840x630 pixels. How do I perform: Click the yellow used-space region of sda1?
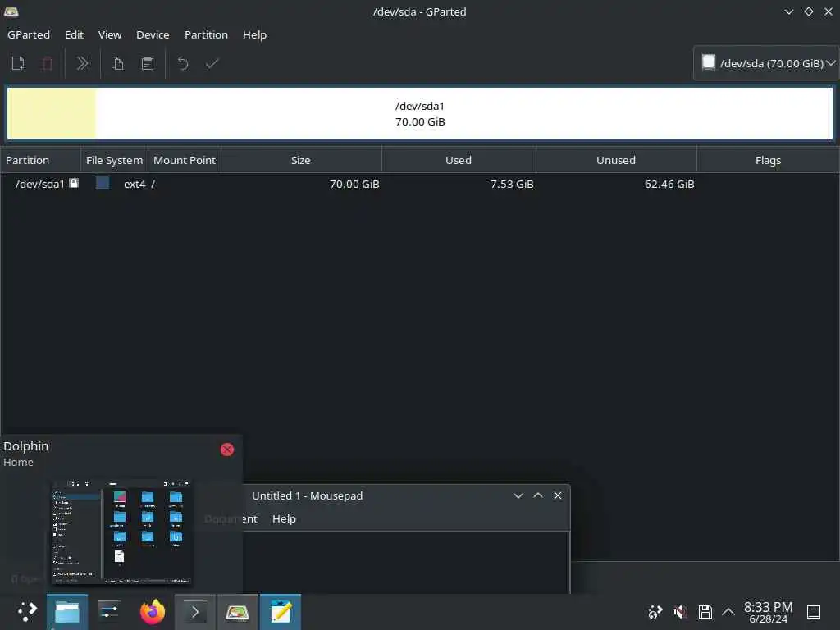pyautogui.click(x=52, y=113)
